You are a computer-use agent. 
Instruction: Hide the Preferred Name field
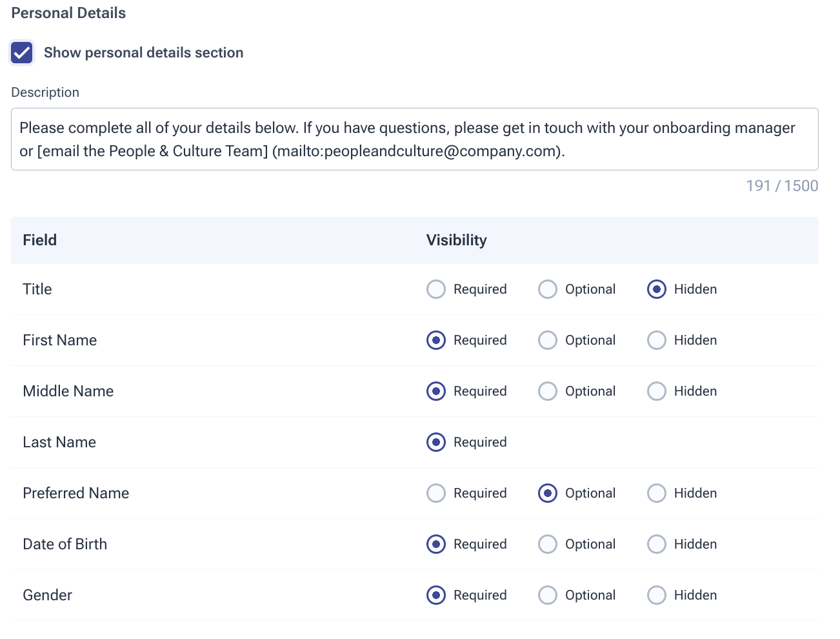point(657,493)
